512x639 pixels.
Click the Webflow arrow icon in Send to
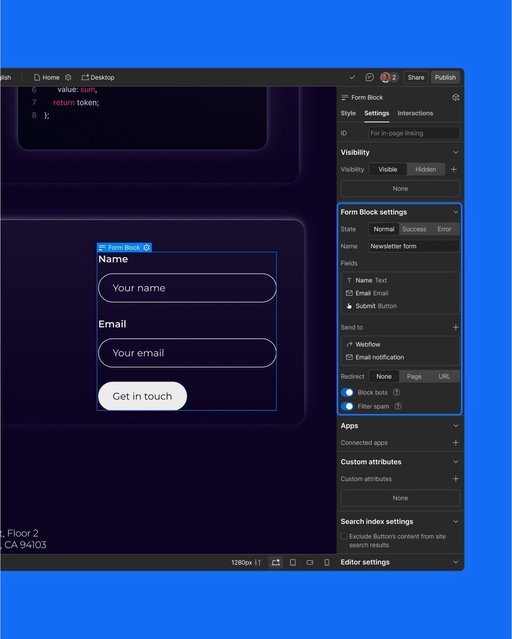pos(349,344)
